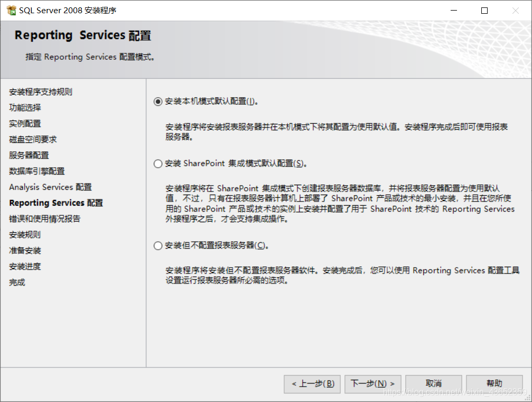Click 功能选择 step in sidebar
The width and height of the screenshot is (532, 402).
click(x=25, y=108)
